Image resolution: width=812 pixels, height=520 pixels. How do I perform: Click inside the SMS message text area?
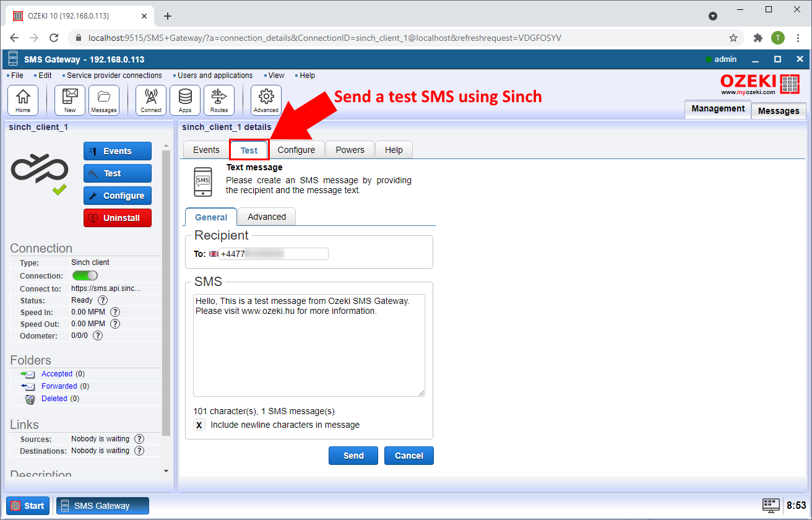click(309, 345)
